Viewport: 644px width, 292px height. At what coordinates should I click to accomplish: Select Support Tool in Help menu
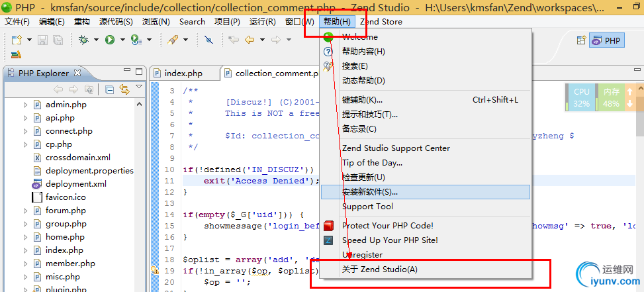(426, 207)
